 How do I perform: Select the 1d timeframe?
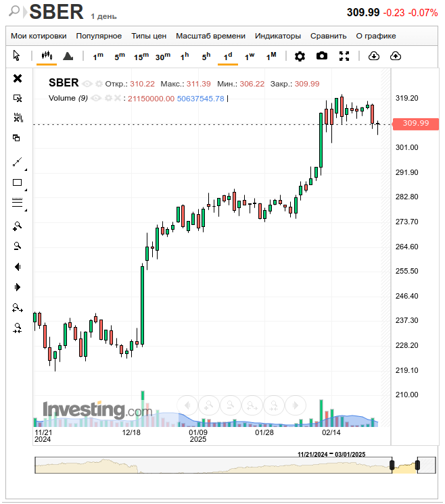(x=228, y=57)
